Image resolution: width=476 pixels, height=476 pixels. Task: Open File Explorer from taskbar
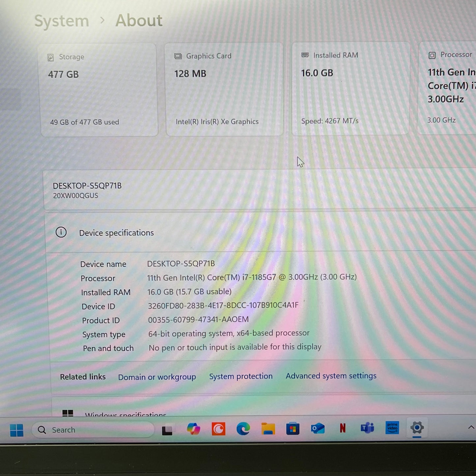pos(268,429)
